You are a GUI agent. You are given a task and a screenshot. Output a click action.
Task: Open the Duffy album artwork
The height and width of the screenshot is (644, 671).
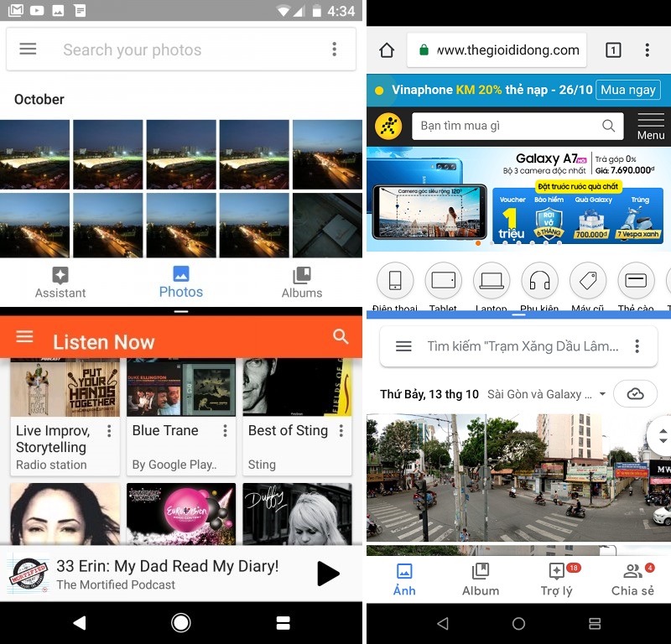297,513
